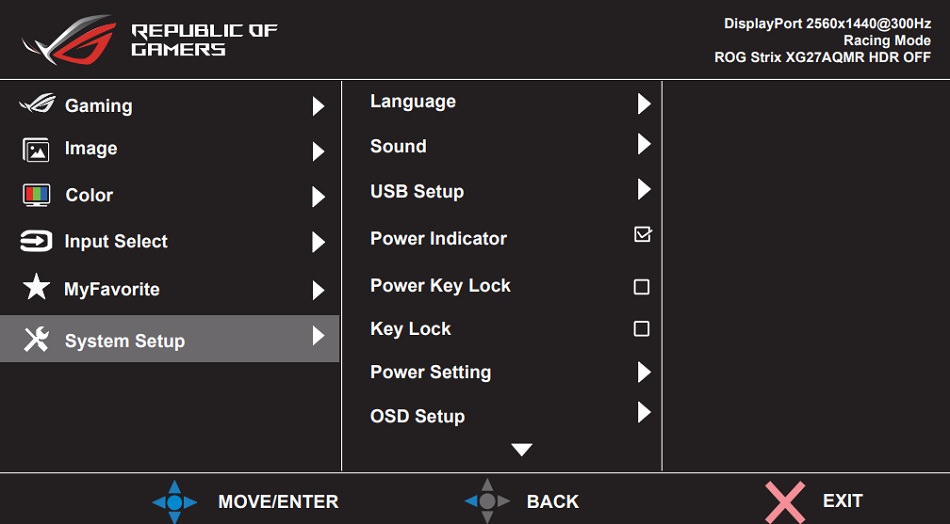
Task: Click the gray Back directional pad icon
Action: point(487,501)
